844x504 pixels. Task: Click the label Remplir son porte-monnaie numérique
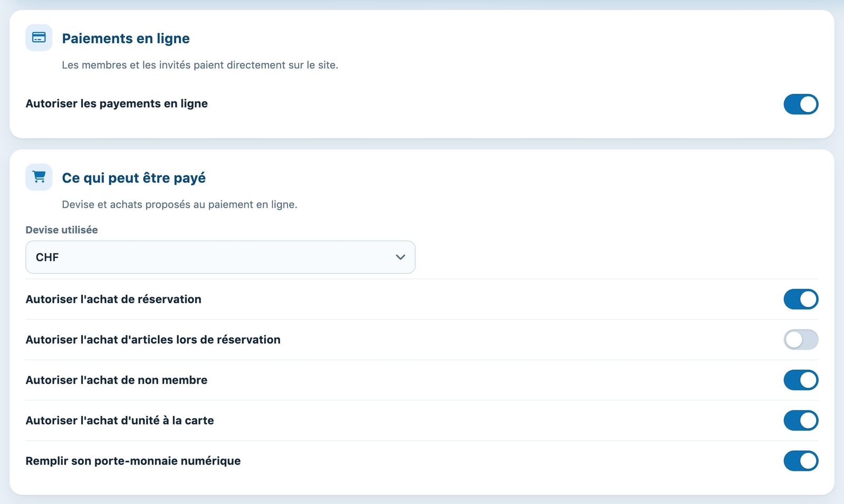[133, 461]
